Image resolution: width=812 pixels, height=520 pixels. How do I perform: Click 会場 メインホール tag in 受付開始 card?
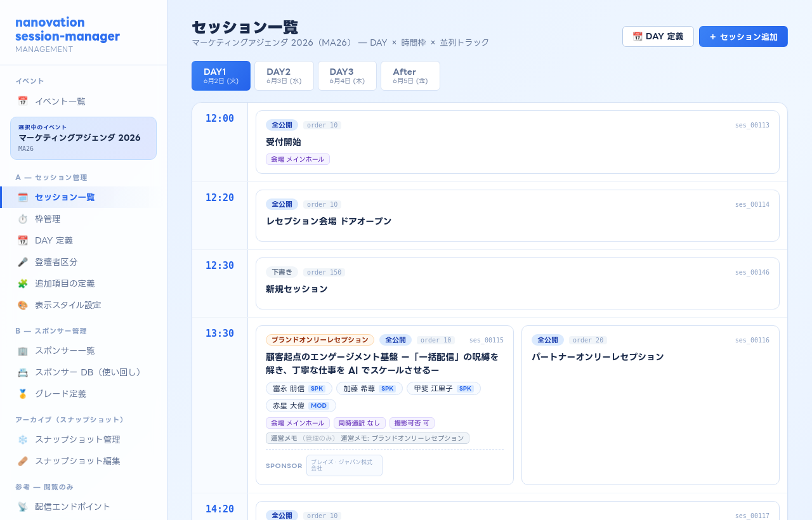(x=298, y=159)
